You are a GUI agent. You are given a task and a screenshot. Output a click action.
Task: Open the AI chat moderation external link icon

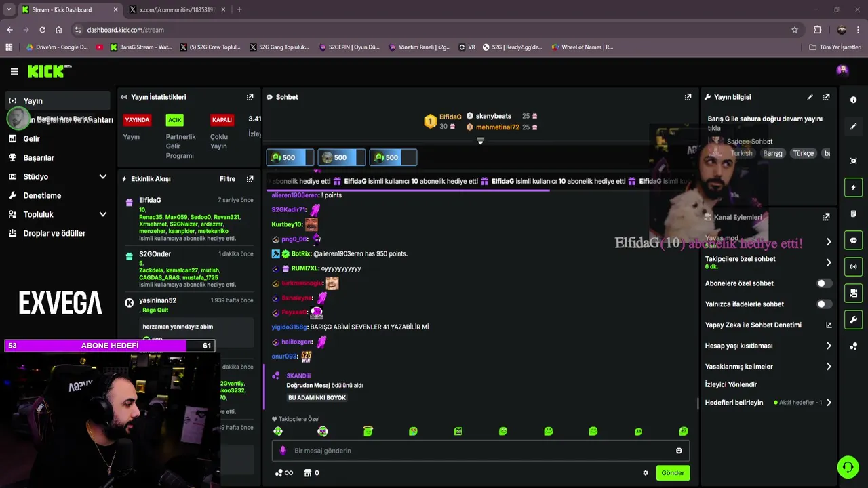pyautogui.click(x=829, y=325)
